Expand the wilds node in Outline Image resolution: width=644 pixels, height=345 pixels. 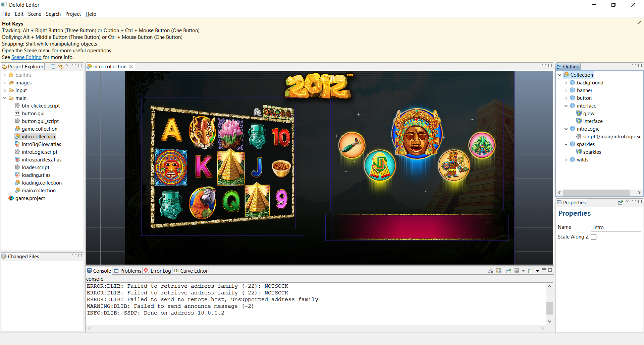coord(566,160)
